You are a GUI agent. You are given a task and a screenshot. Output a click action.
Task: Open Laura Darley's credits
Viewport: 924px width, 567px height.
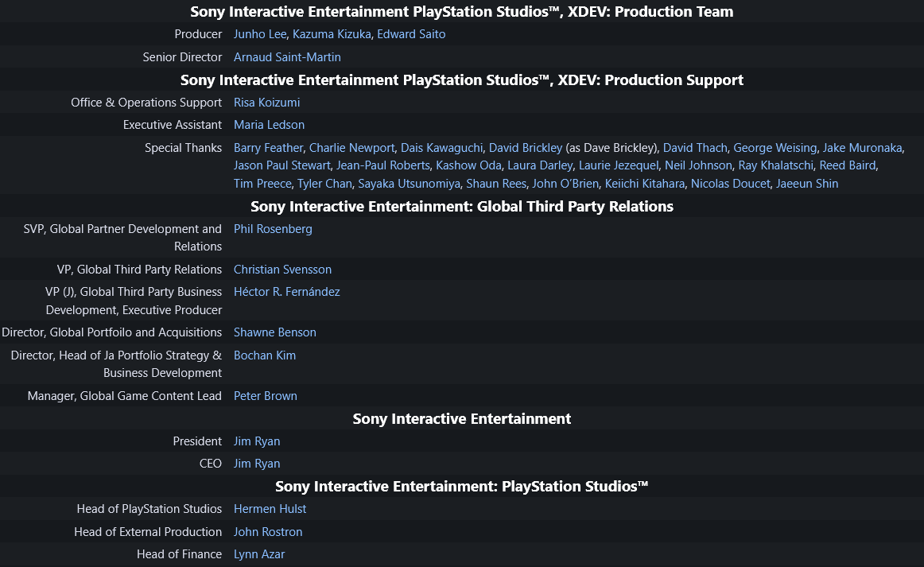pos(540,165)
